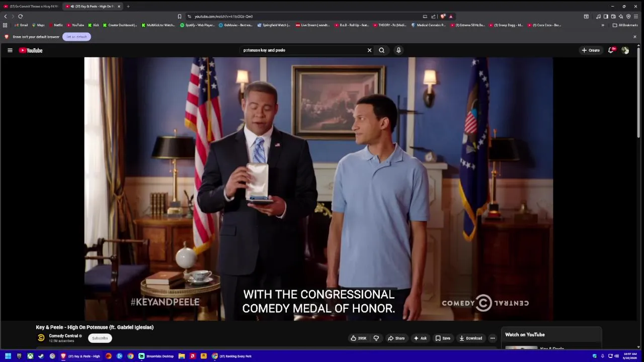Pause the video by clicking the player
The height and width of the screenshot is (362, 644).
tap(318, 189)
